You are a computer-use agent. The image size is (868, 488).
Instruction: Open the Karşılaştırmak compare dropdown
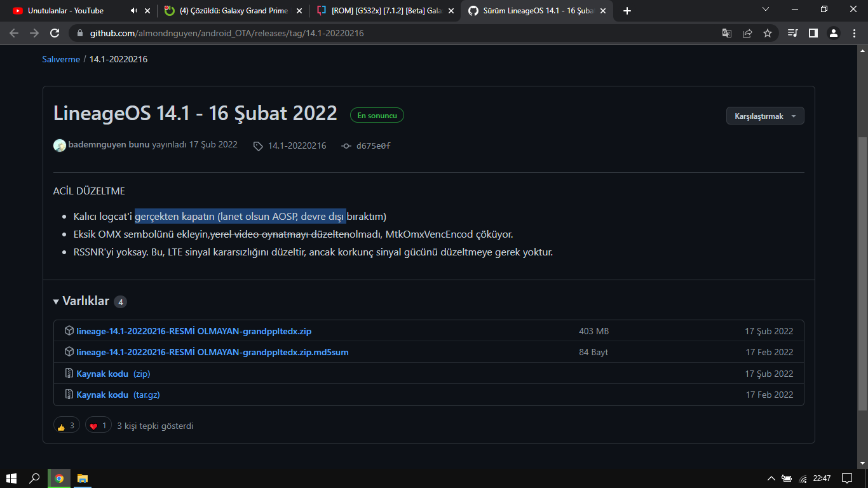pyautogui.click(x=765, y=116)
